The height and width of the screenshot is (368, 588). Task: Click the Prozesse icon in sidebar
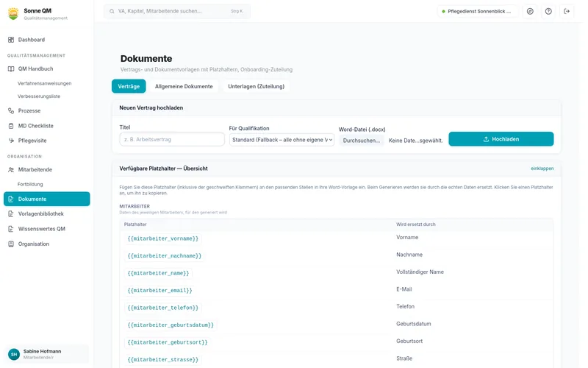(x=11, y=111)
